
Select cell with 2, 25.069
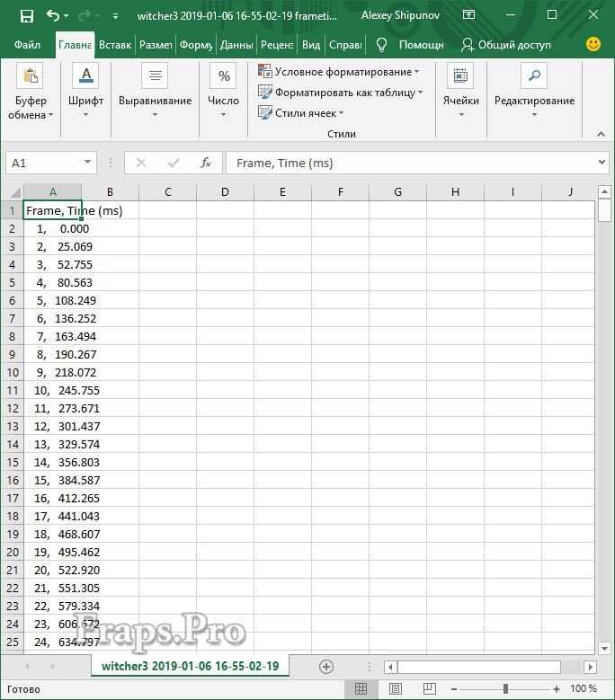coord(52,246)
